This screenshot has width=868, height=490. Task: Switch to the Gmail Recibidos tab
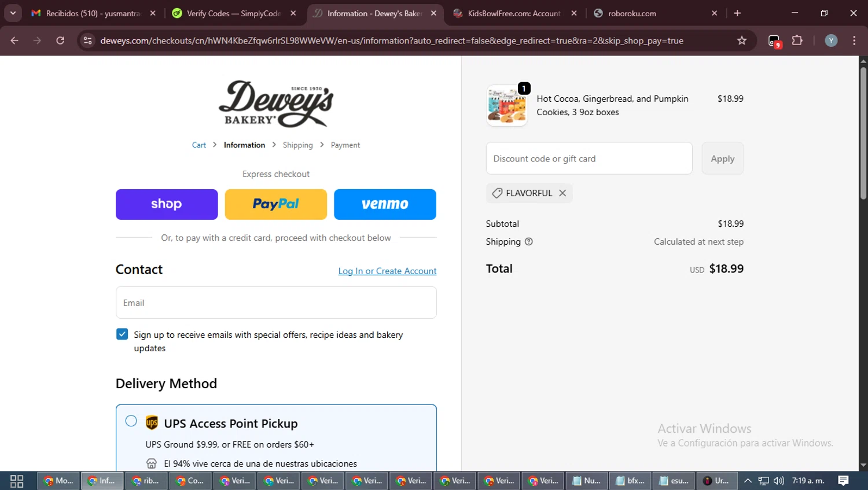pos(93,13)
